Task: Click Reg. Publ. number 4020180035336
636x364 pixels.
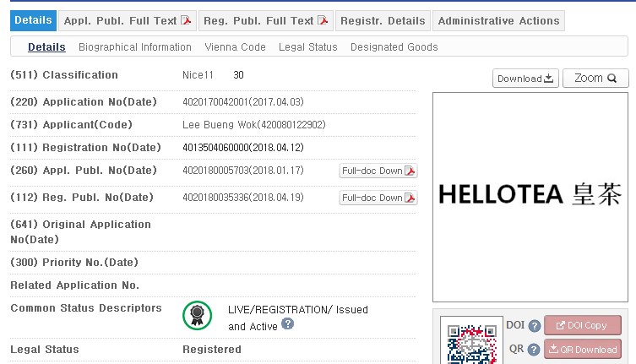Action: [x=215, y=198]
